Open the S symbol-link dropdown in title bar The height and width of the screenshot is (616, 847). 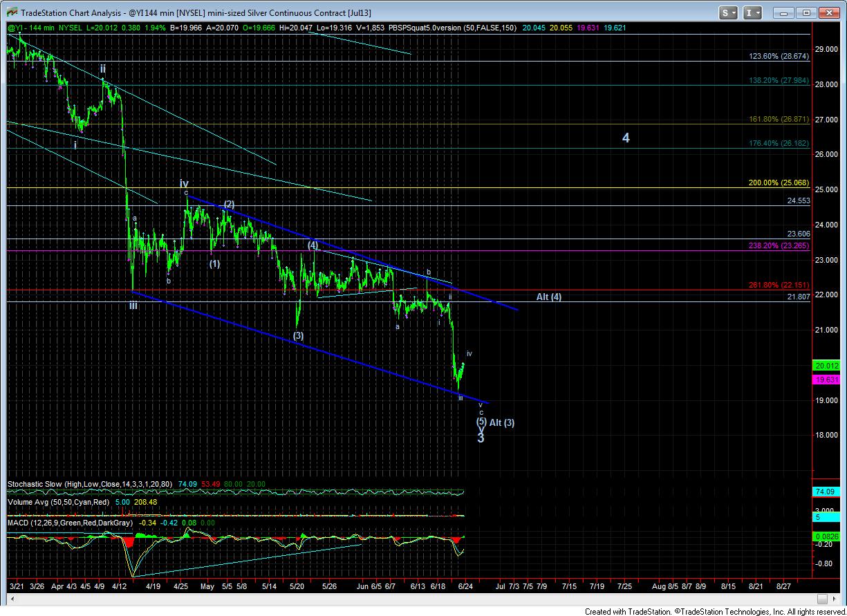728,12
